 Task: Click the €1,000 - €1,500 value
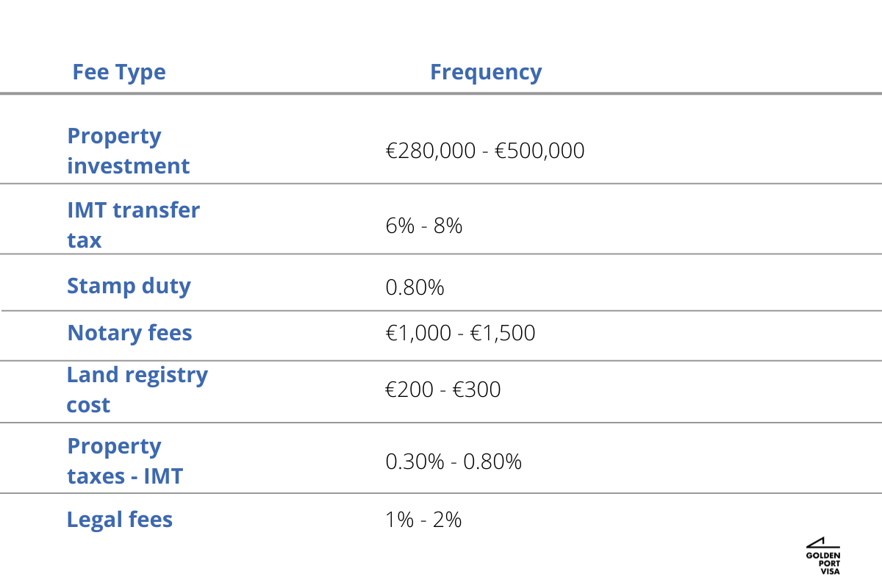[460, 333]
